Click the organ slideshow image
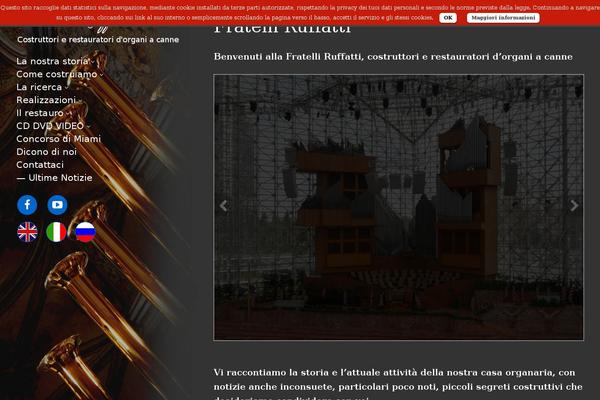600x400 pixels. coord(398,207)
